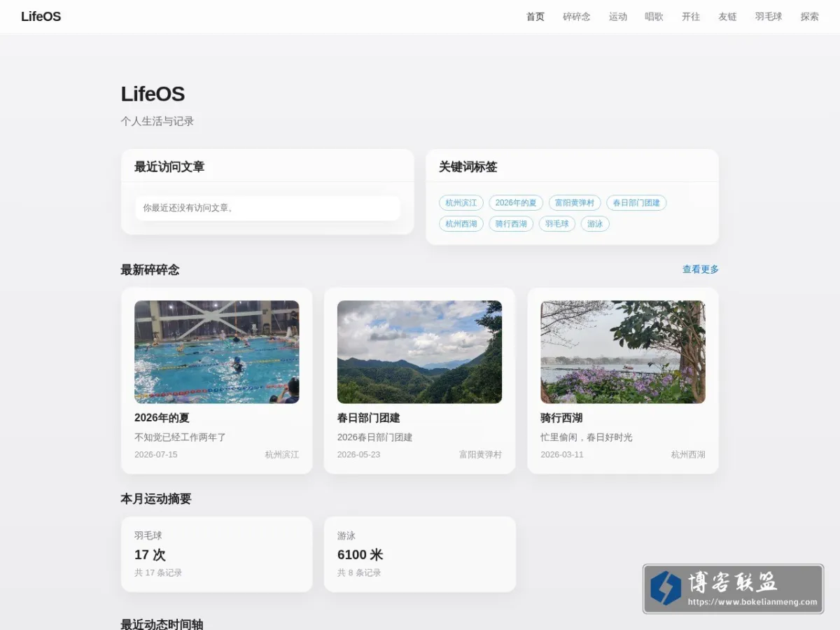Open the 唱歌 nav item
840x630 pixels.
pyautogui.click(x=654, y=17)
